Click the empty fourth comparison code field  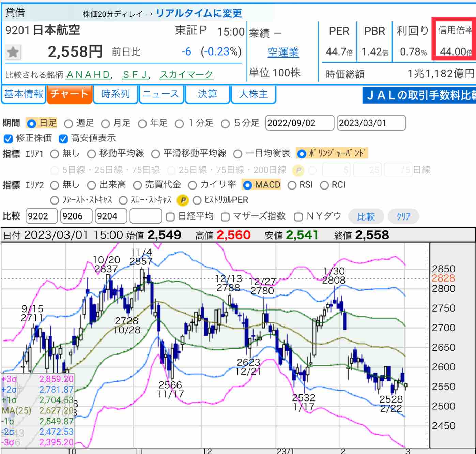tap(145, 216)
